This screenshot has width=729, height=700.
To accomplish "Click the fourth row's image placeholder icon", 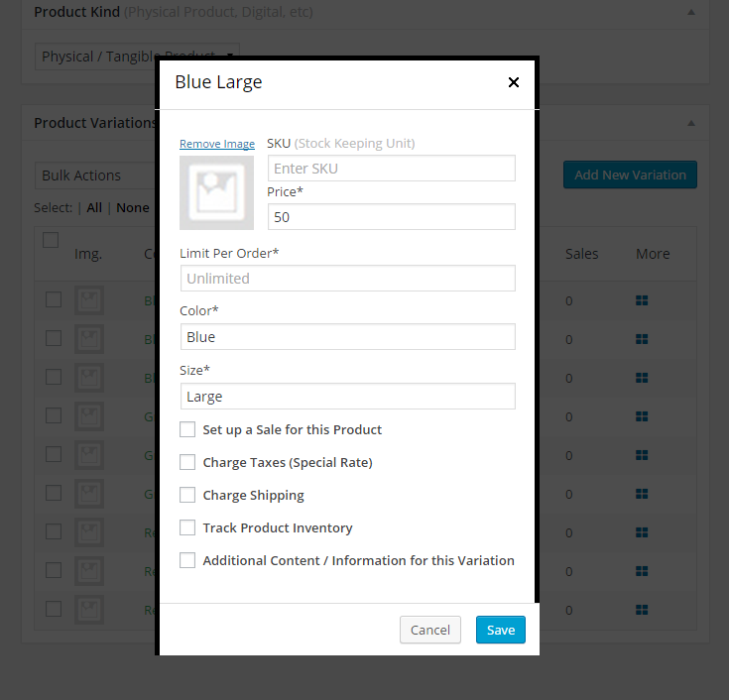I will pos(89,416).
